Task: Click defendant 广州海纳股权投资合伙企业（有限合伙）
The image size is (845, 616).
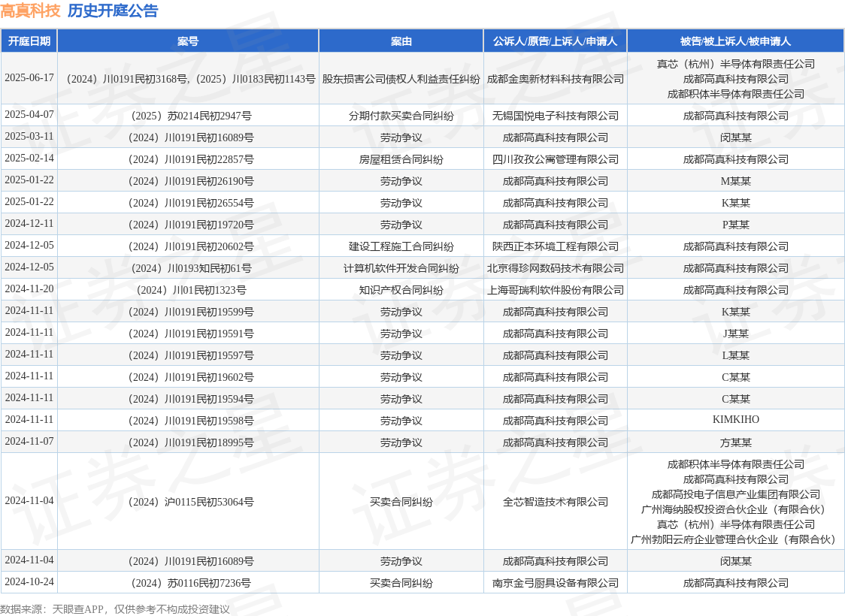Action: click(x=735, y=510)
